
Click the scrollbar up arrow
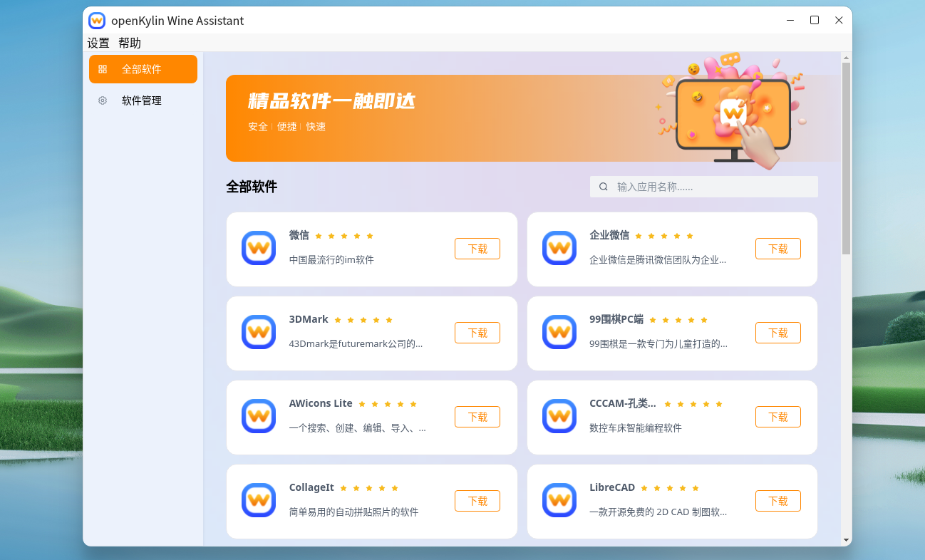[x=846, y=57]
